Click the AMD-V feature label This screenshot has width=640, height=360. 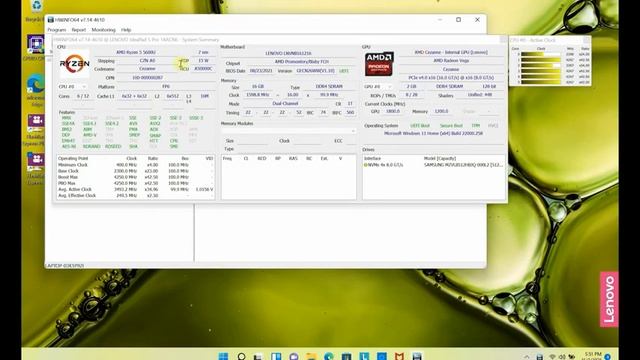tap(89, 135)
